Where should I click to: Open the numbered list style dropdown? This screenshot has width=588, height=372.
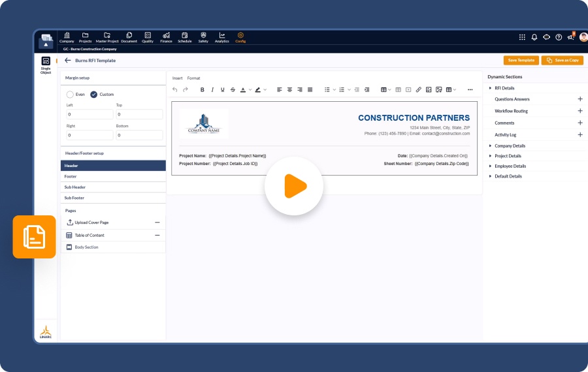(x=349, y=89)
